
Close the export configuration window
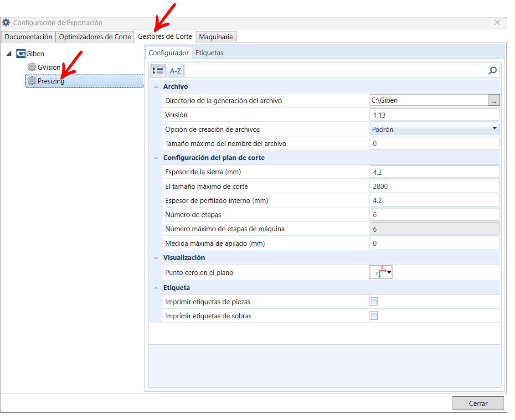tap(497, 22)
